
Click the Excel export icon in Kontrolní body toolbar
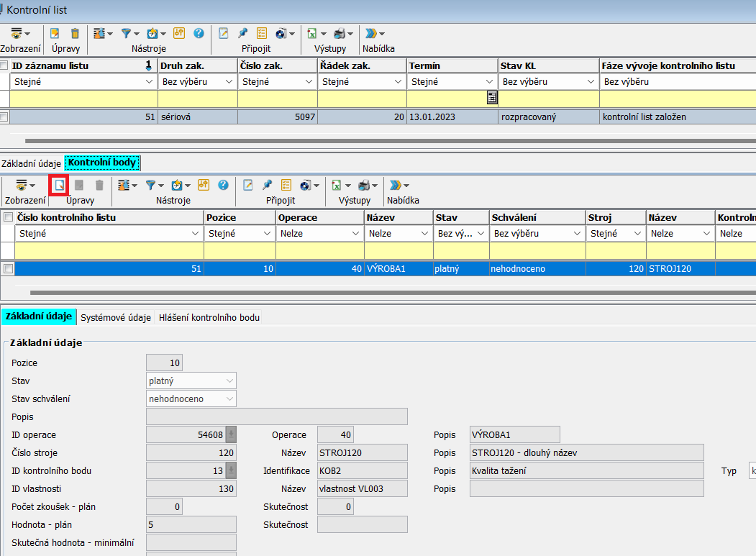click(x=334, y=185)
